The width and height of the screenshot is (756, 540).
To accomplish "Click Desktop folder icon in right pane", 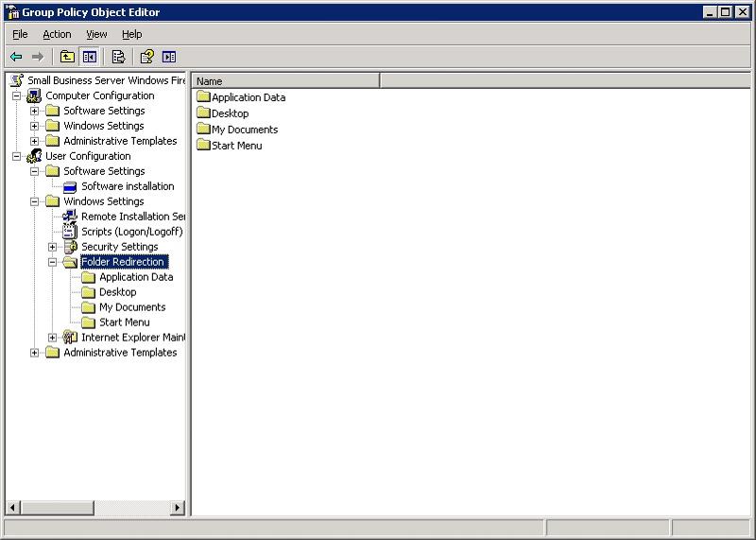I will pos(203,113).
